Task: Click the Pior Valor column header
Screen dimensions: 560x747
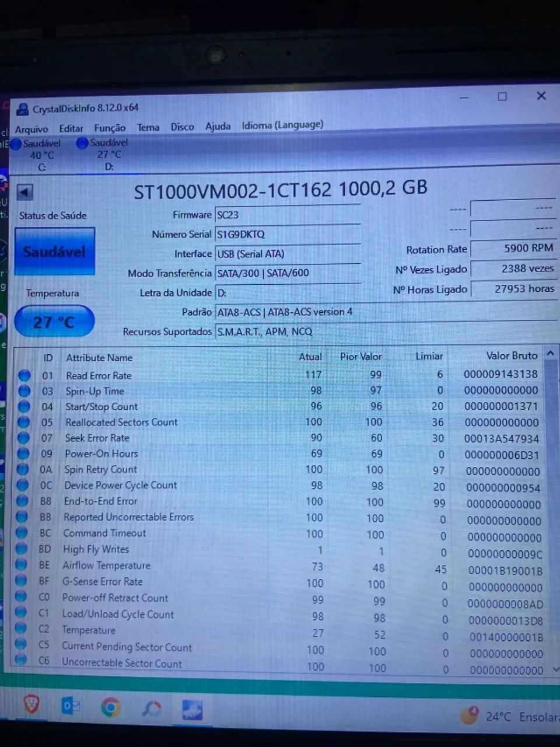Action: tap(360, 357)
